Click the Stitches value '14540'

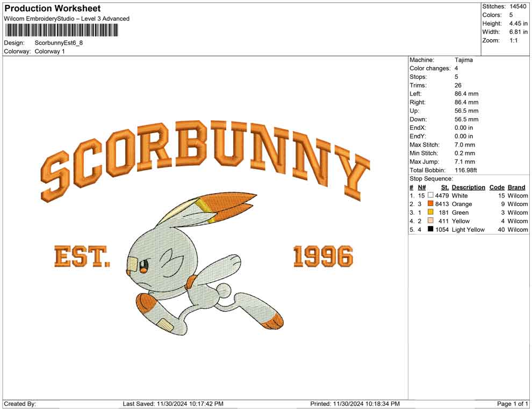pos(517,6)
